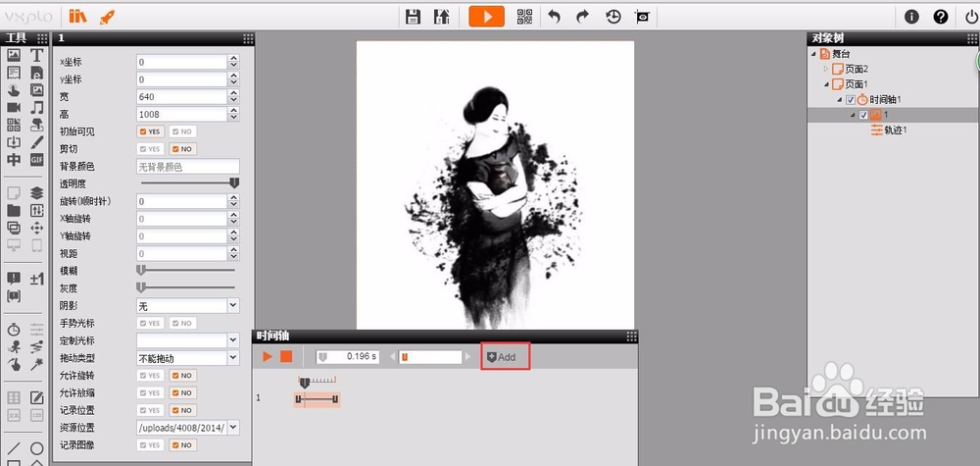
Task: Select the diagonal line shape tool
Action: pos(14,448)
